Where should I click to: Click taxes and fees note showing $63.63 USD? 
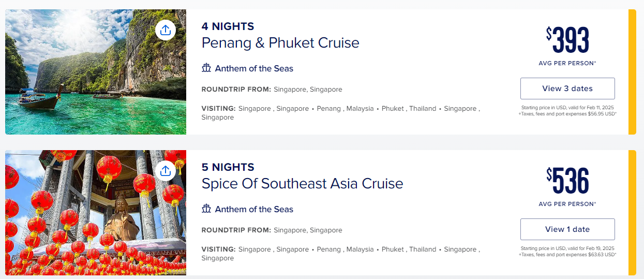click(567, 255)
